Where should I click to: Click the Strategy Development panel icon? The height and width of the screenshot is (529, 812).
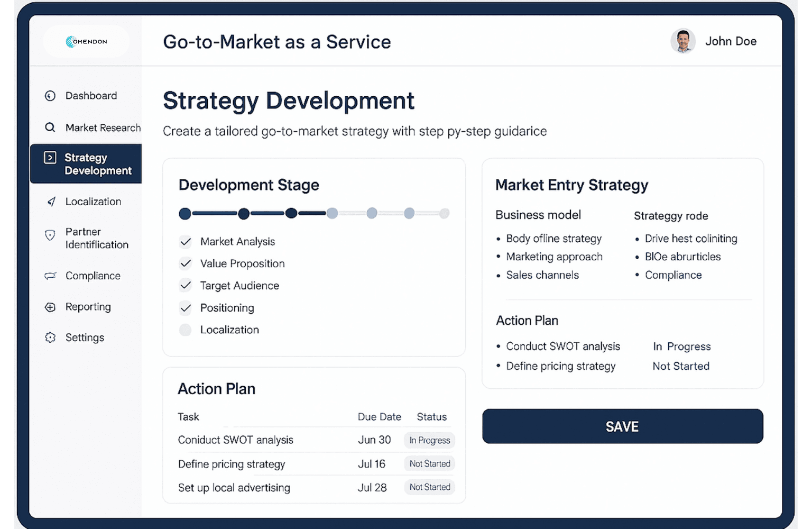(x=50, y=157)
